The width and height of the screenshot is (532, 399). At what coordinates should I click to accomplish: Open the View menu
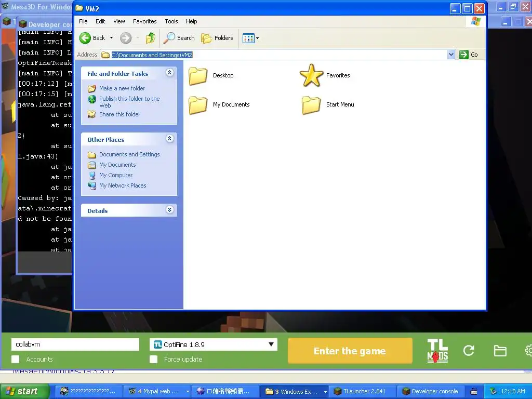point(119,21)
